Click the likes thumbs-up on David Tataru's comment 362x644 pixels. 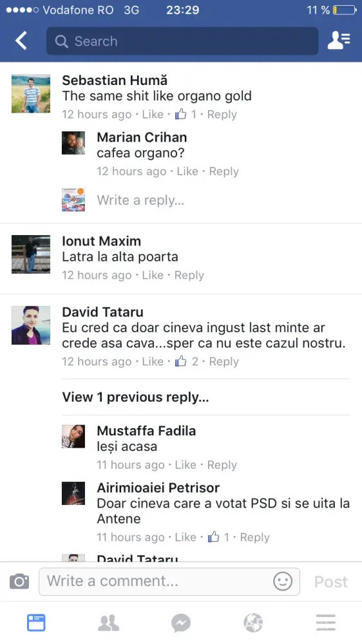click(187, 361)
